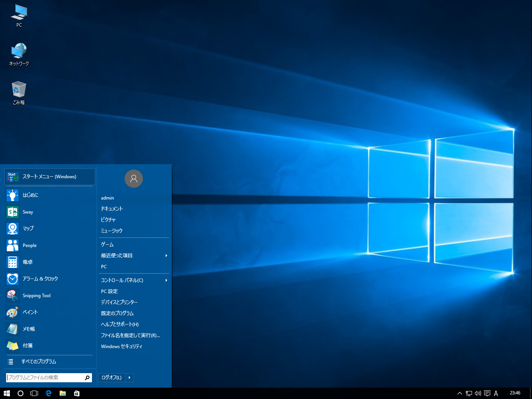Open the 電卓 calculator icon

pyautogui.click(x=13, y=262)
